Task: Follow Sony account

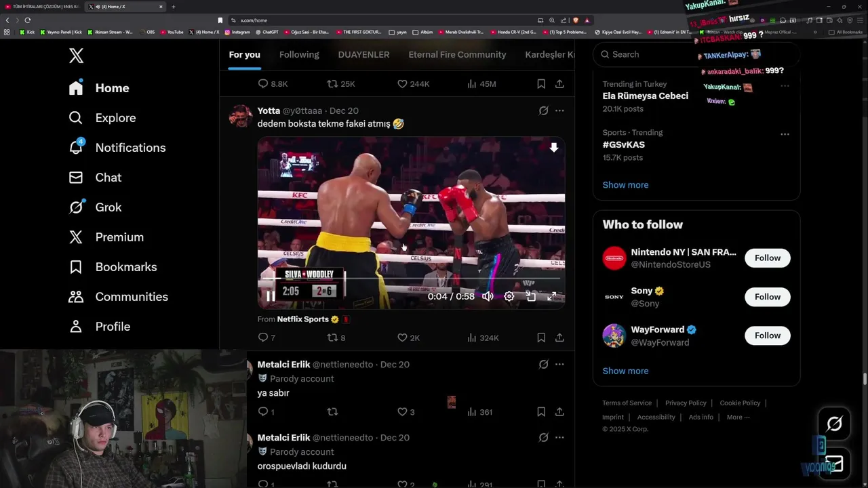Action: tap(768, 296)
